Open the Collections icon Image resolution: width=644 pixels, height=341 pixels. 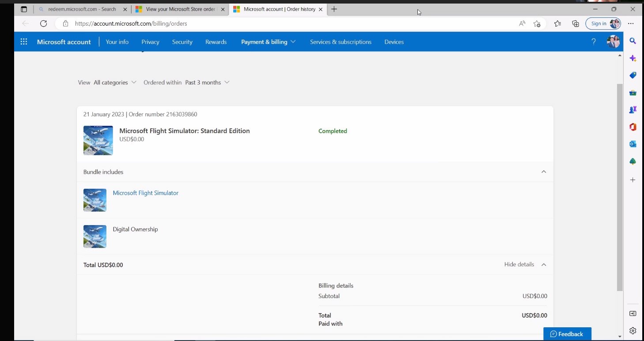[576, 23]
